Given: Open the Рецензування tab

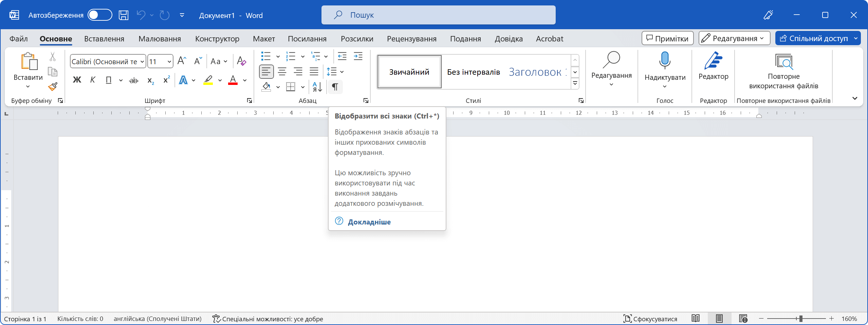Looking at the screenshot, I should pos(412,39).
